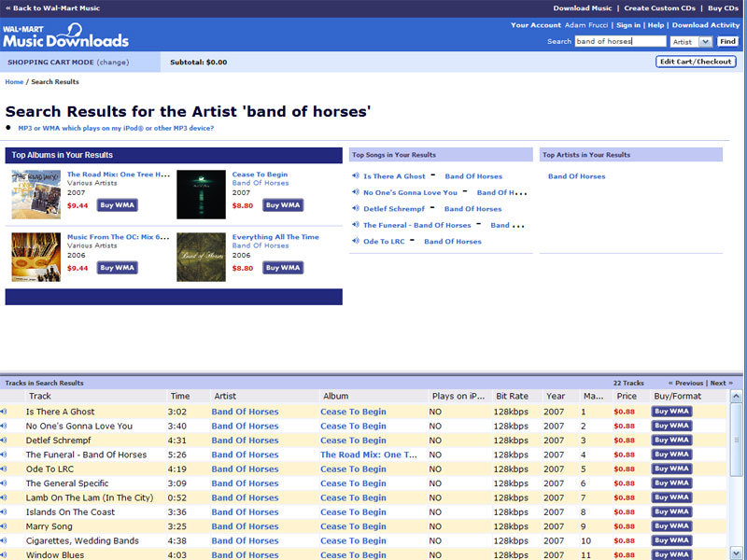Buy WMA for Marry Song track
Image resolution: width=747 pixels, height=560 pixels.
[x=671, y=526]
